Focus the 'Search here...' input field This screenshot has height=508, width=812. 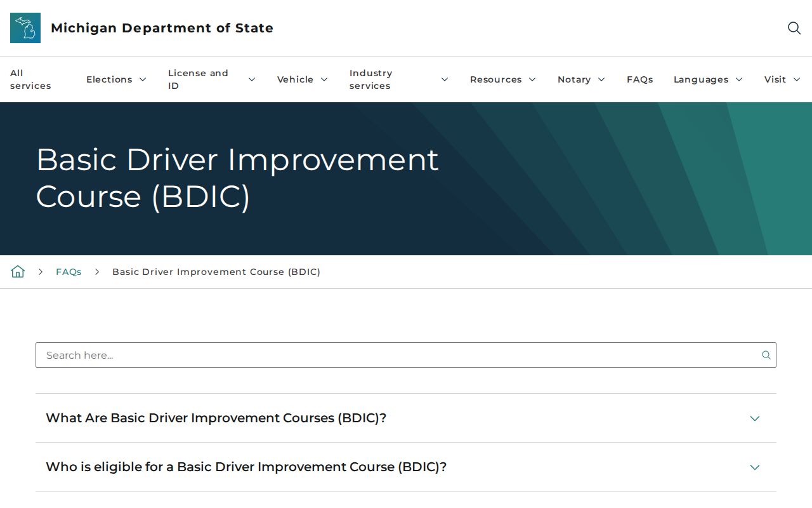coord(406,355)
